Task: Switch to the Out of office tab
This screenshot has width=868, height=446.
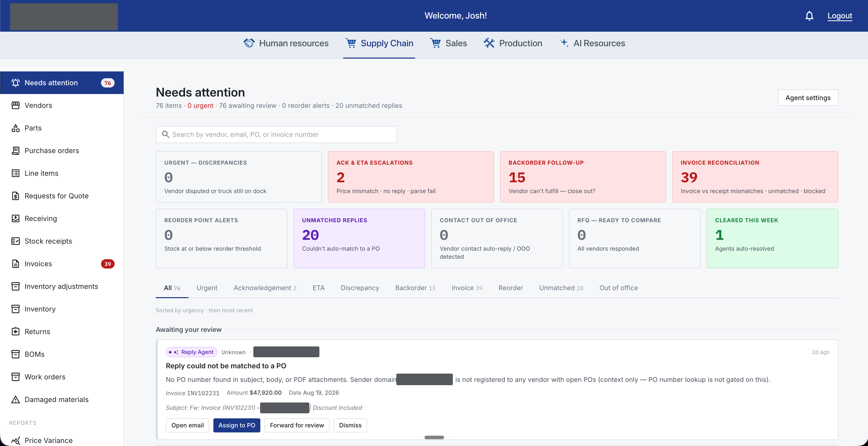Action: click(618, 288)
